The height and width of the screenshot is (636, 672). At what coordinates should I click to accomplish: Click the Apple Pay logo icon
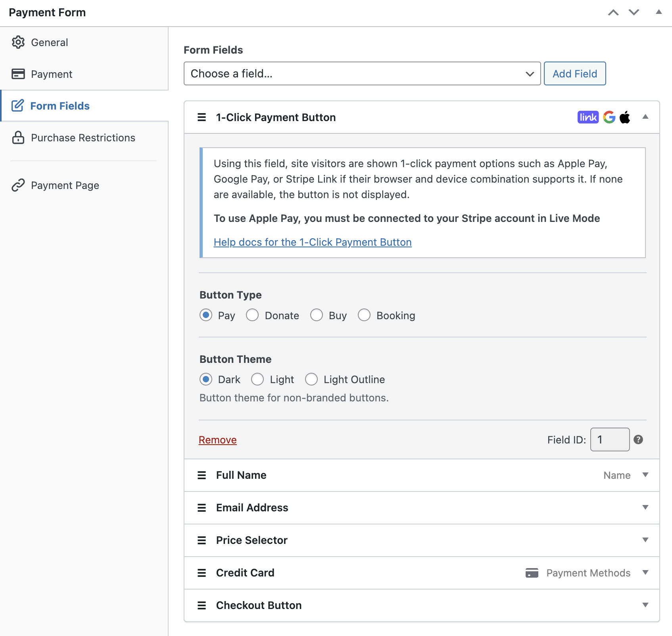[x=625, y=117]
